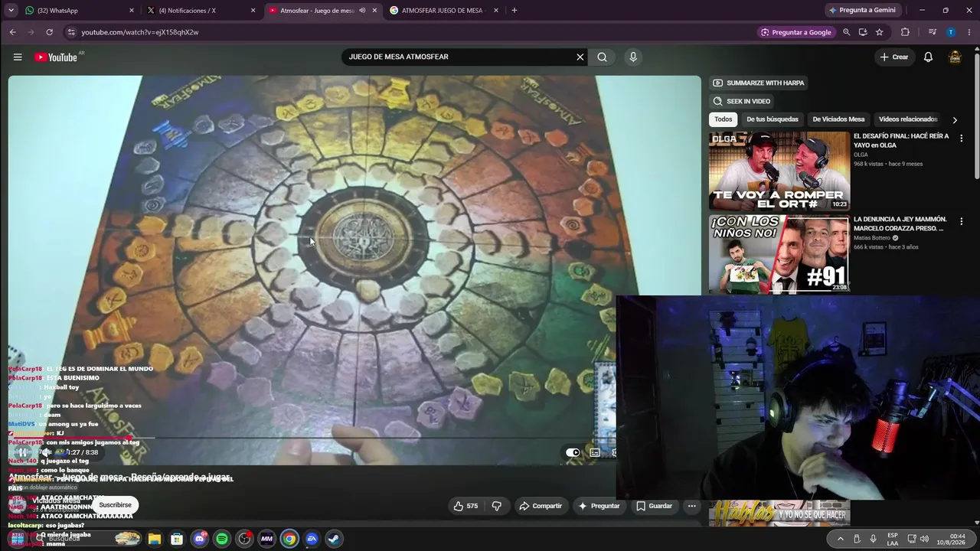Image resolution: width=980 pixels, height=551 pixels.
Task: Start voice search with the microphone
Action: (x=632, y=57)
